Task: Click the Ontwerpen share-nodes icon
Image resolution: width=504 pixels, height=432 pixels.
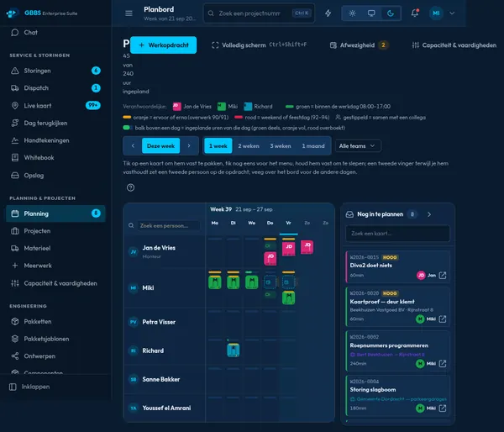Action: click(x=15, y=356)
